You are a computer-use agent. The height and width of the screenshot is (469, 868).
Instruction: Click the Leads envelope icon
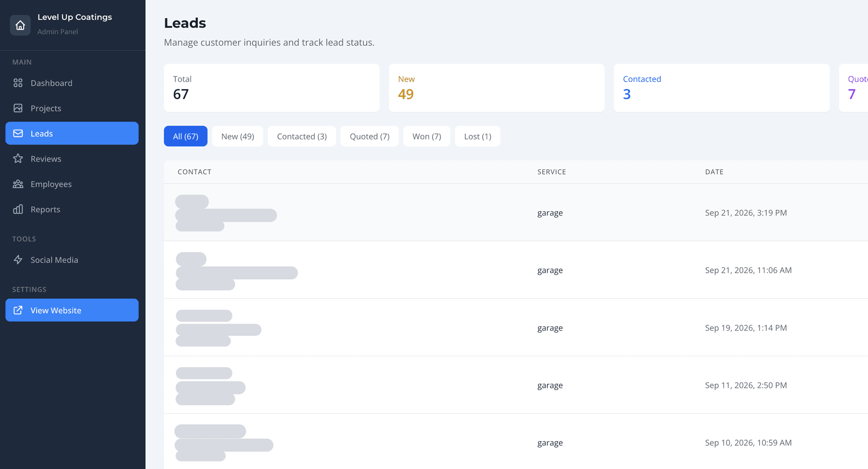[18, 134]
